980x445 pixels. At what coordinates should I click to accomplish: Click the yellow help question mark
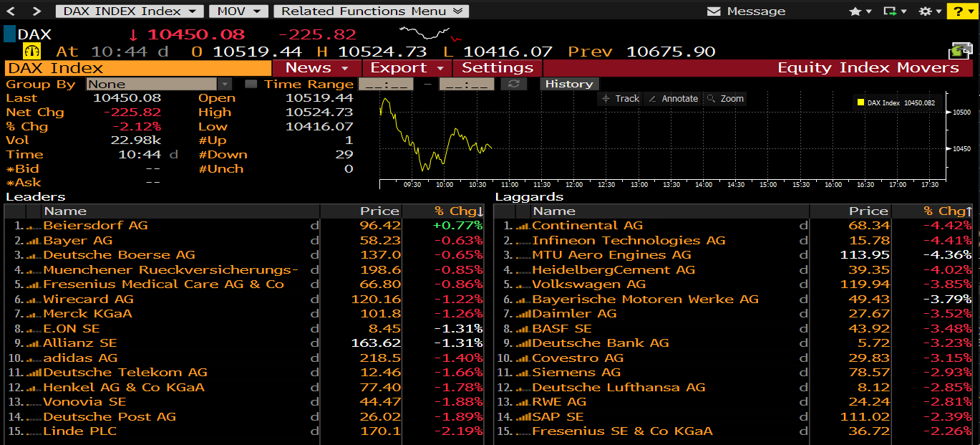961,11
